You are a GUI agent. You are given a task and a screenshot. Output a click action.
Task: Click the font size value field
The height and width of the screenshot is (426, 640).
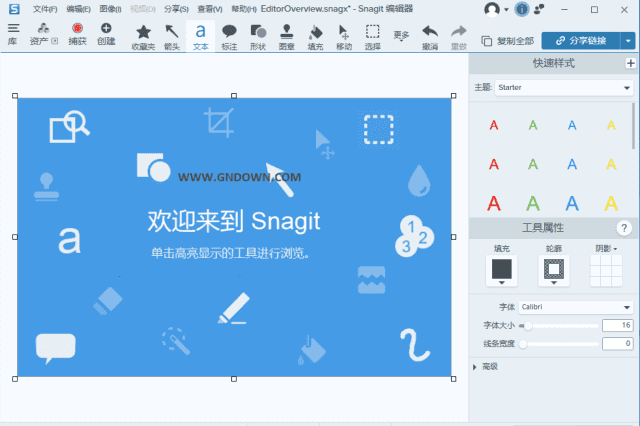pos(618,326)
